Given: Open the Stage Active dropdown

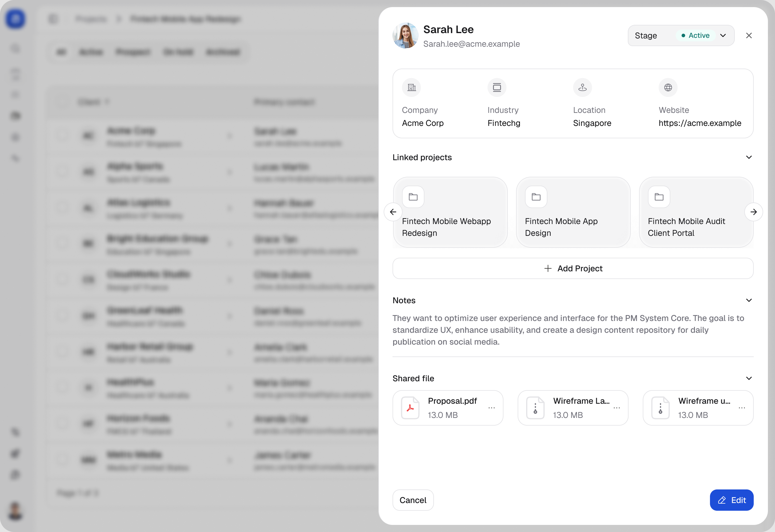Looking at the screenshot, I should coord(681,35).
